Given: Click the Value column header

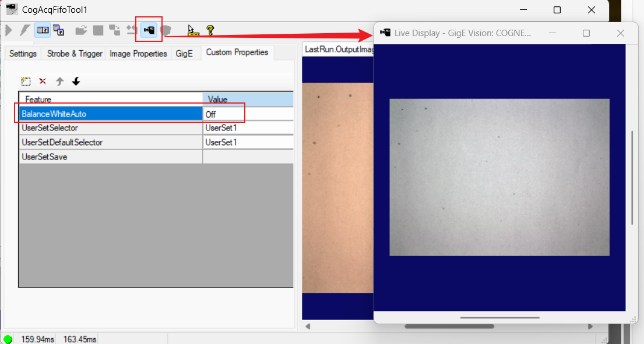Looking at the screenshot, I should 248,99.
